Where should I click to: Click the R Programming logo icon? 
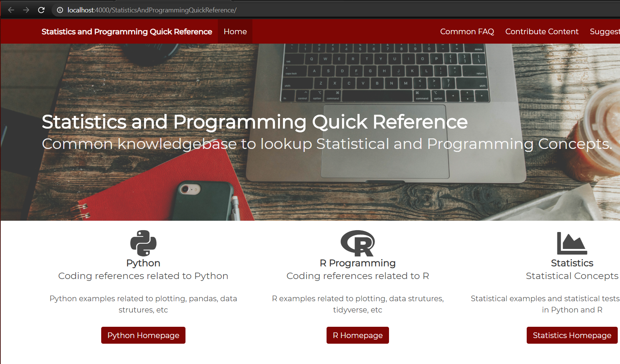[x=357, y=243]
